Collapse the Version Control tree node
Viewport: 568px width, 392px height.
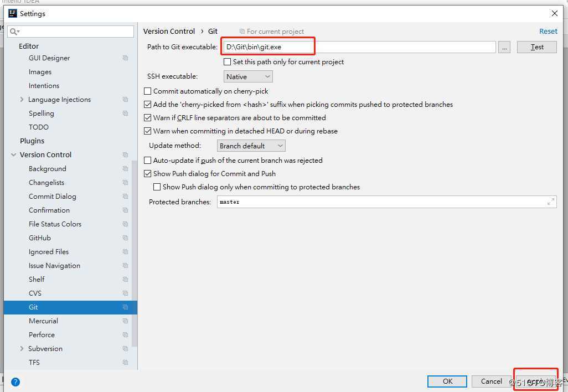pos(13,154)
